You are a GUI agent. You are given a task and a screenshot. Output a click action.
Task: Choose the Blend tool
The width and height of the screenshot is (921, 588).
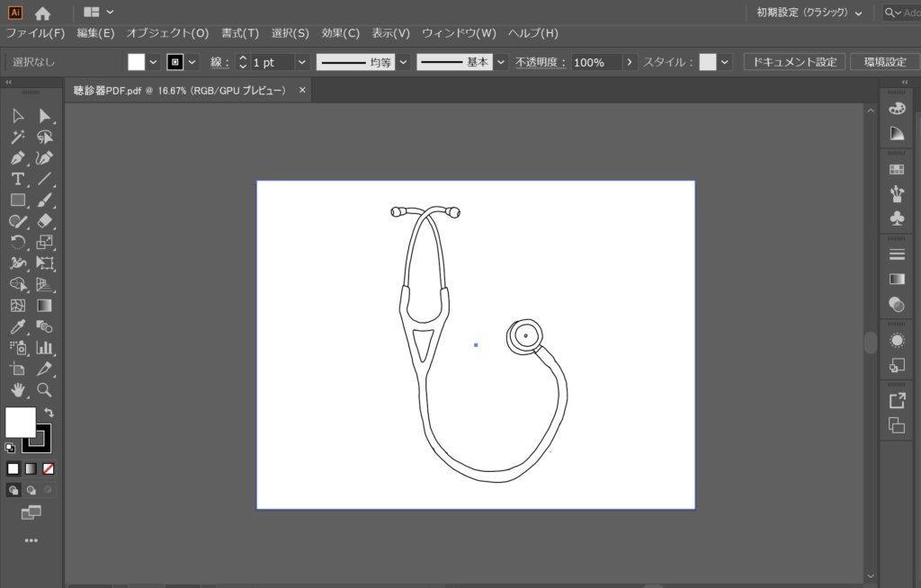tap(45, 326)
